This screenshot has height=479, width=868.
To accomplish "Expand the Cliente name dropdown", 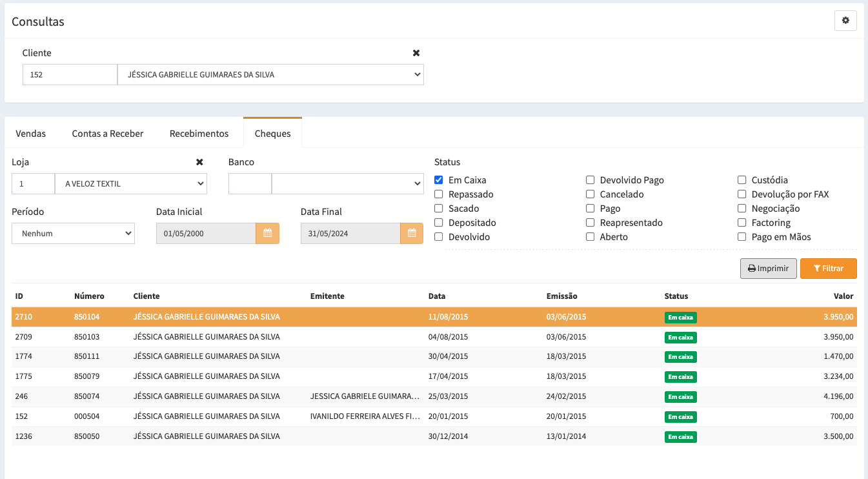I will pos(270,75).
